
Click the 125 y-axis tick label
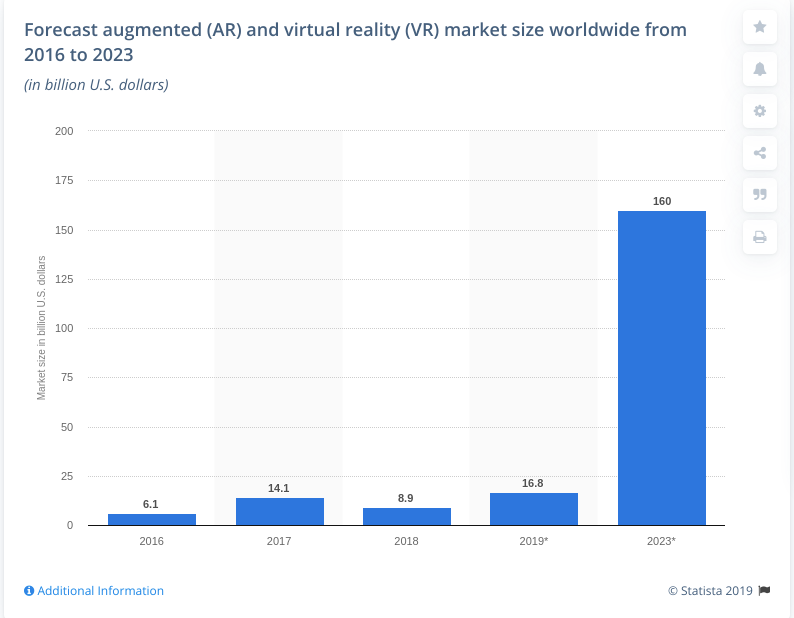(x=64, y=279)
